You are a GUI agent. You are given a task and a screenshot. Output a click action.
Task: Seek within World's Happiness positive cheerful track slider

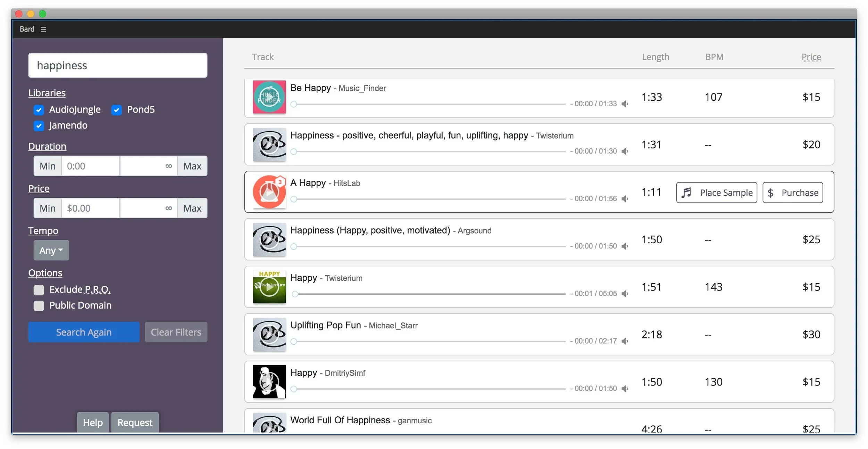point(429,152)
